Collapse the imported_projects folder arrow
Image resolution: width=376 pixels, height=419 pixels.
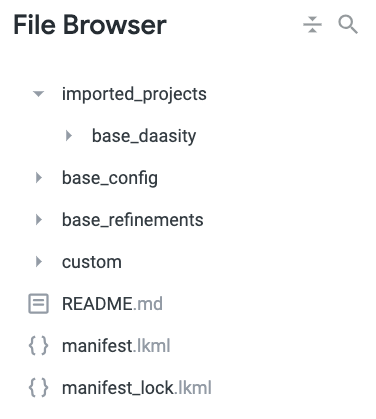39,94
